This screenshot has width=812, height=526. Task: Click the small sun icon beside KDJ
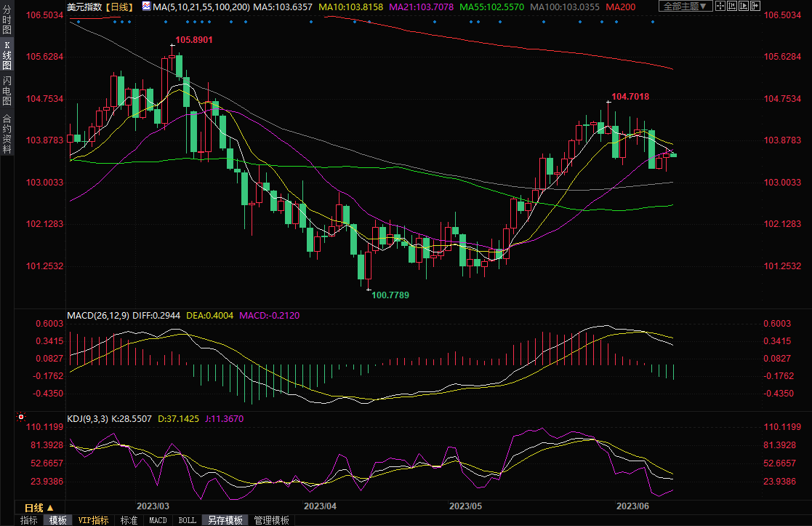[x=21, y=418]
